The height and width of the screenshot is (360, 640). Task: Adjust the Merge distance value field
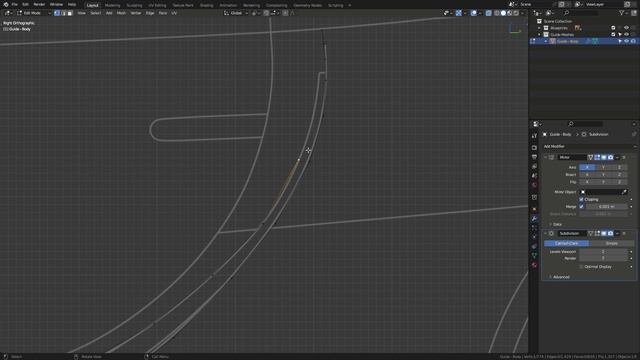606,207
